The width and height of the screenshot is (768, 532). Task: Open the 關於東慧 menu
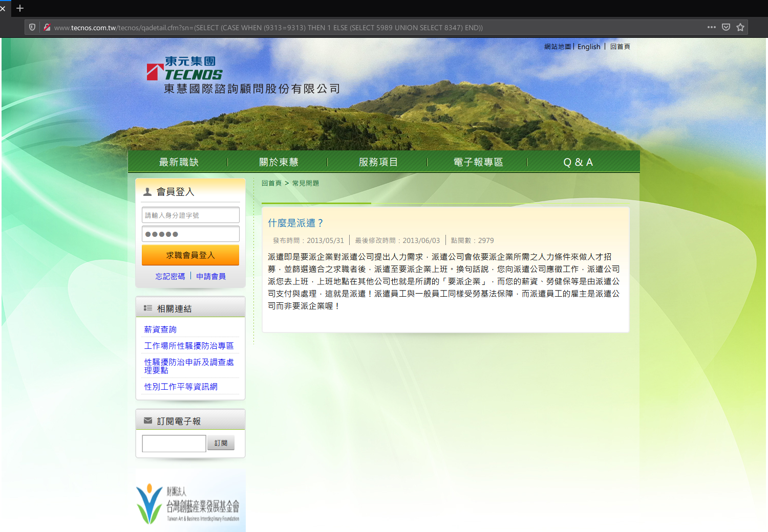point(278,162)
